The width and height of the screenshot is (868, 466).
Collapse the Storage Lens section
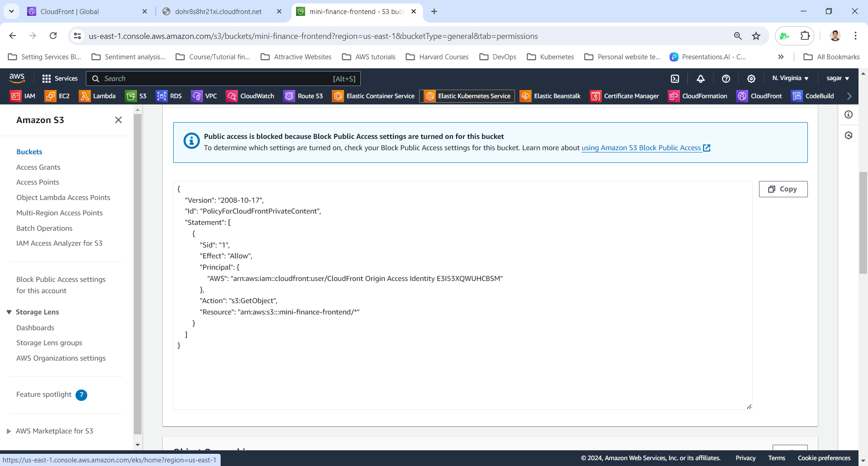[x=9, y=312]
